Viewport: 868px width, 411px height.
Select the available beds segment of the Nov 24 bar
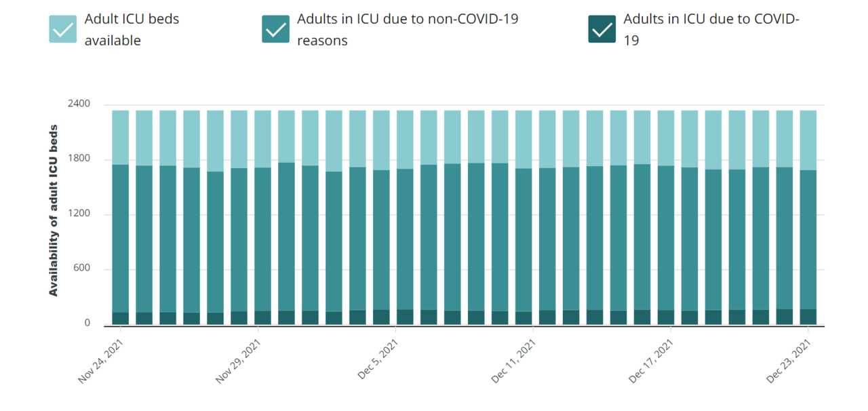[121, 137]
